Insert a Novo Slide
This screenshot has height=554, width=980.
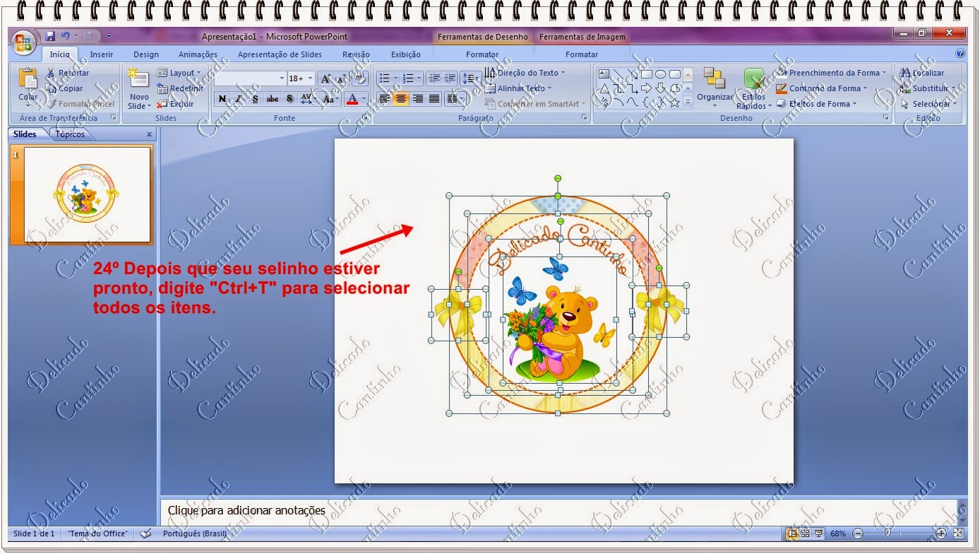139,88
